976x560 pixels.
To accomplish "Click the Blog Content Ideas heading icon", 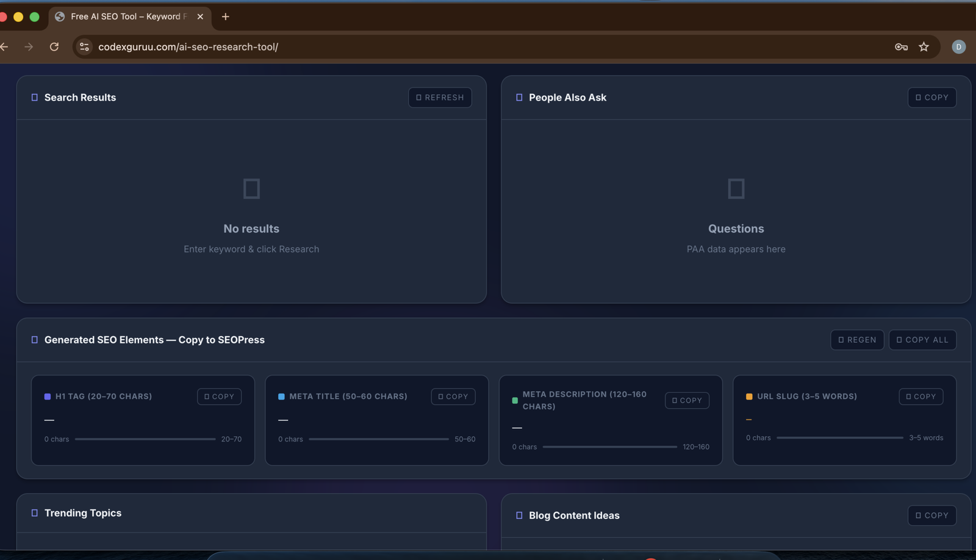I will coord(519,515).
